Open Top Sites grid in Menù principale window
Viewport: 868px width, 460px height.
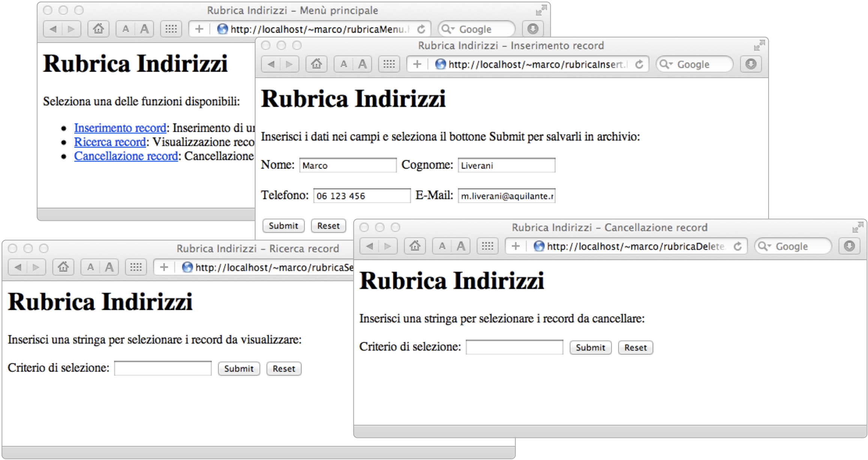tap(171, 29)
